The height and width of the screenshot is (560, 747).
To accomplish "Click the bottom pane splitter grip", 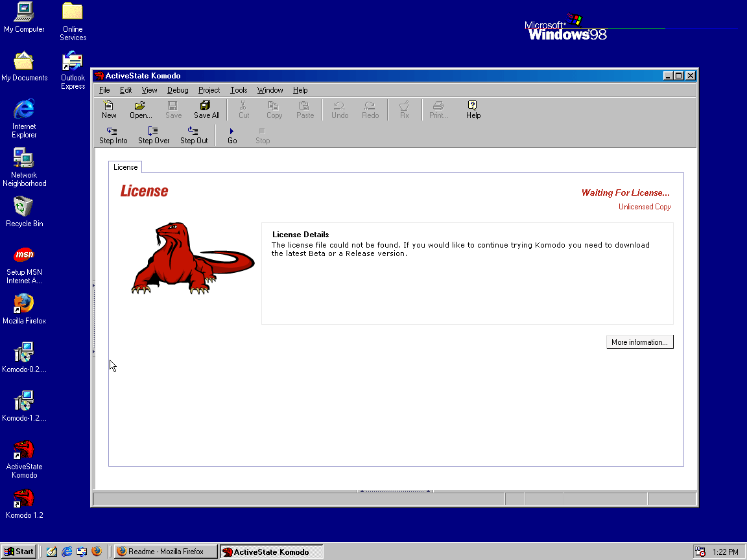I will (x=395, y=491).
